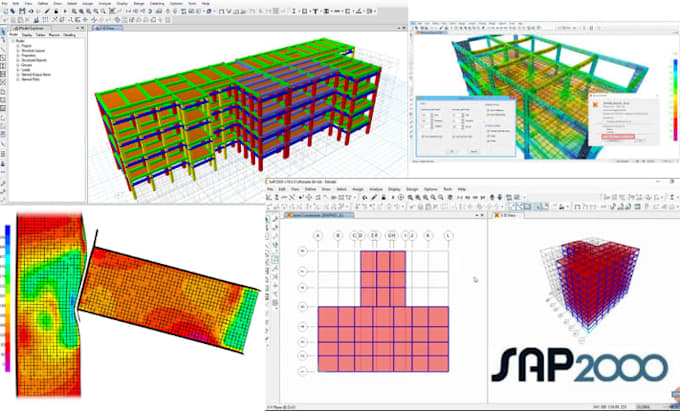Click the move-down-in-list arrow in SAP2000 toolbar
Image resolution: width=680 pixels, height=411 pixels.
click(500, 197)
